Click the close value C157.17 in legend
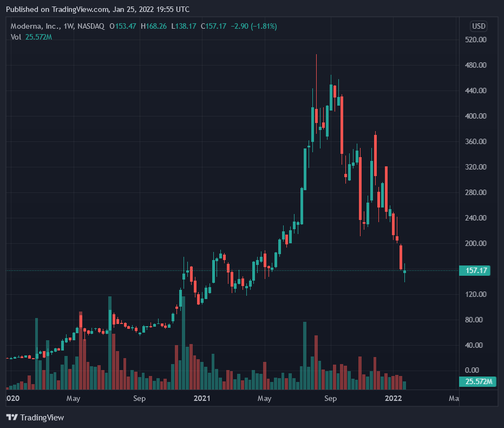The height and width of the screenshot is (428, 504). click(x=215, y=26)
